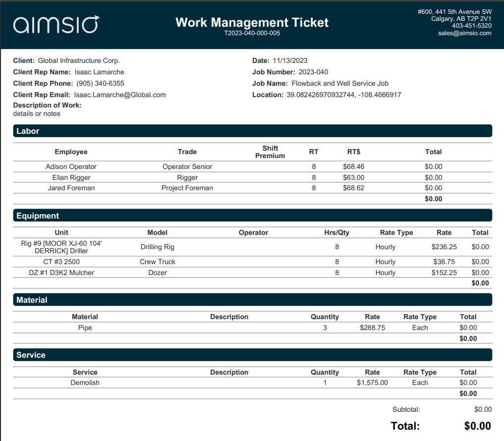Select Jared Foreman's Project Foreman trade
This screenshot has width=504, height=441.
tap(187, 188)
